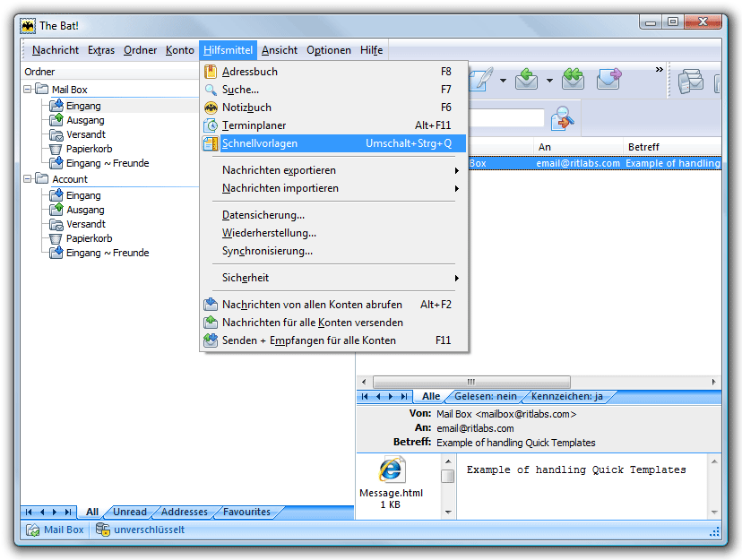This screenshot has height=560, width=742.
Task: Choose Wiederherstellung... entry
Action: point(334,233)
